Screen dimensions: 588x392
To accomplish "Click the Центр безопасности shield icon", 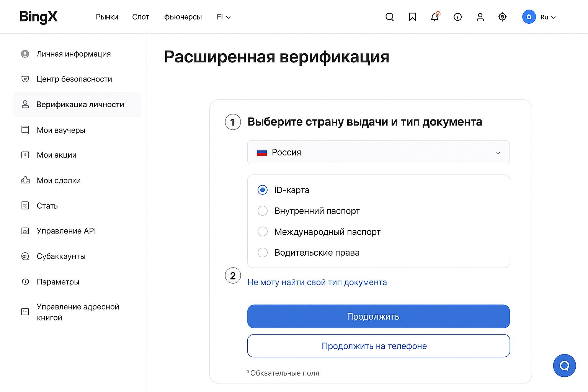I will point(25,79).
